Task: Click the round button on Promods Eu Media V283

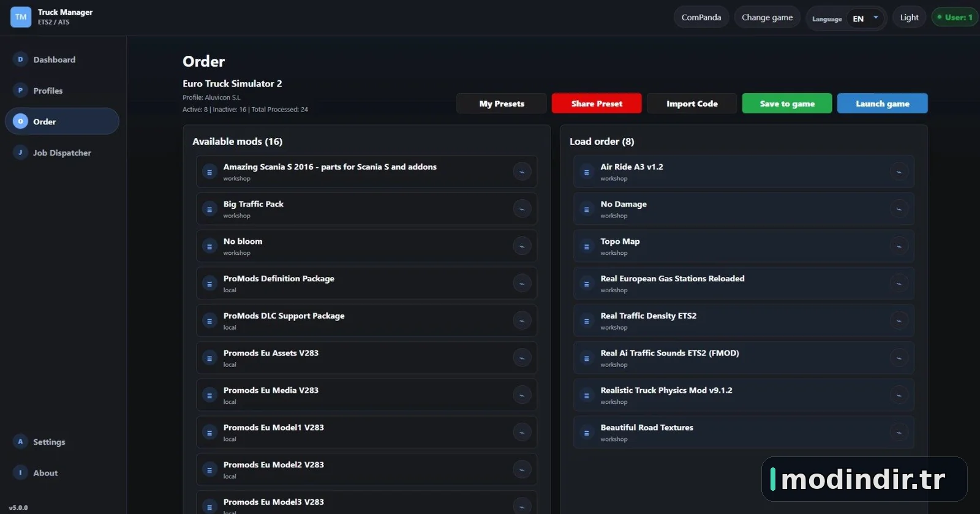Action: point(522,396)
